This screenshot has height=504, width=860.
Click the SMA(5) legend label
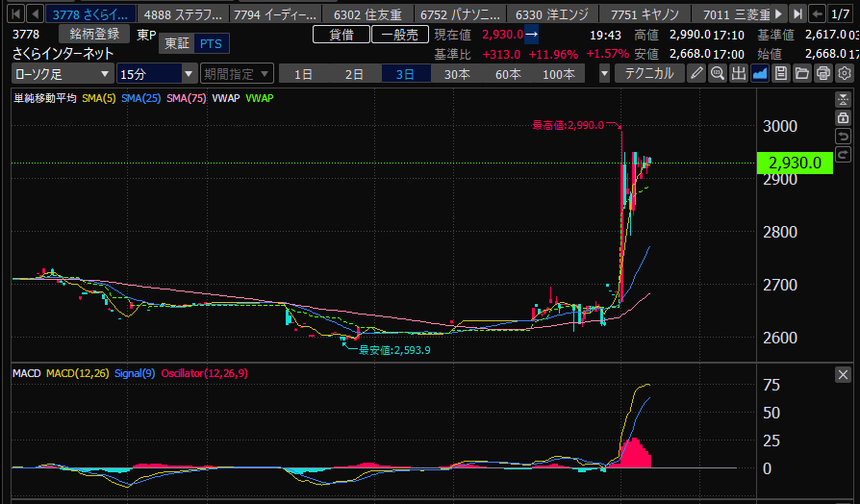99,98
